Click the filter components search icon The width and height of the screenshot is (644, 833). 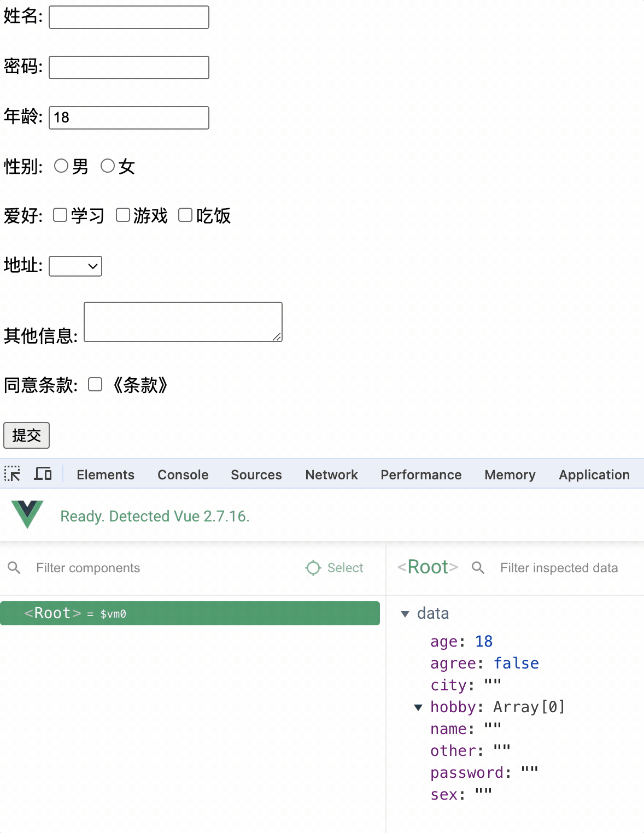(x=14, y=568)
